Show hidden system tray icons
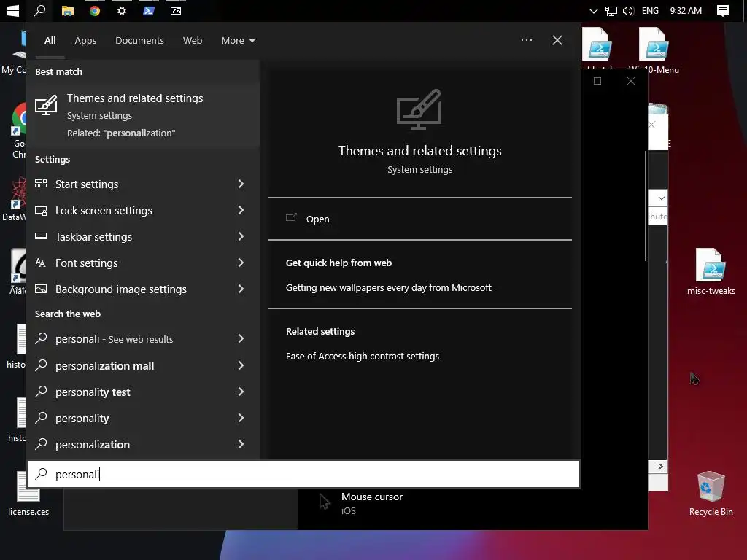 coord(593,10)
